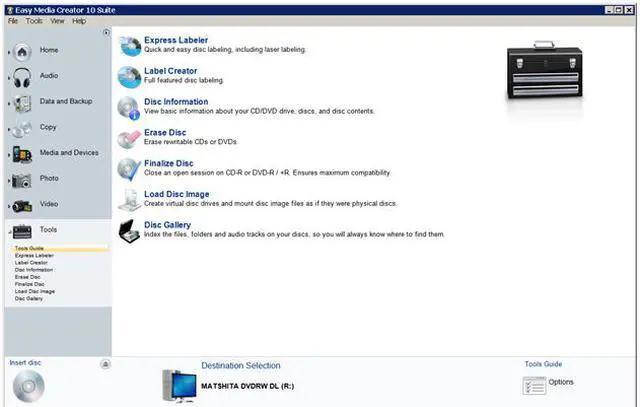Expand the Insert disc panel arrow

pos(105,365)
